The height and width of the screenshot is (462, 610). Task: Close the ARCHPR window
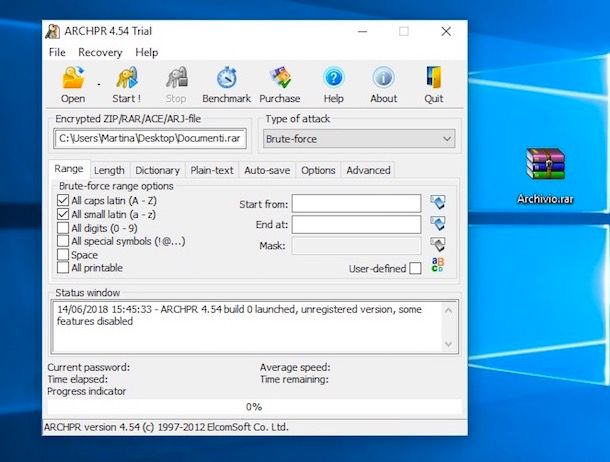click(x=446, y=32)
